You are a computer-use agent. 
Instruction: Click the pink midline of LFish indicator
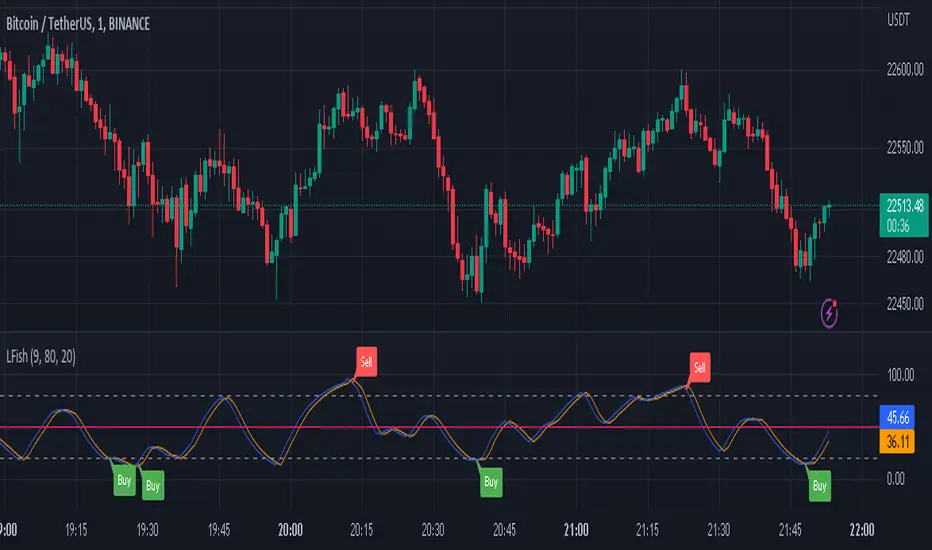(439, 427)
